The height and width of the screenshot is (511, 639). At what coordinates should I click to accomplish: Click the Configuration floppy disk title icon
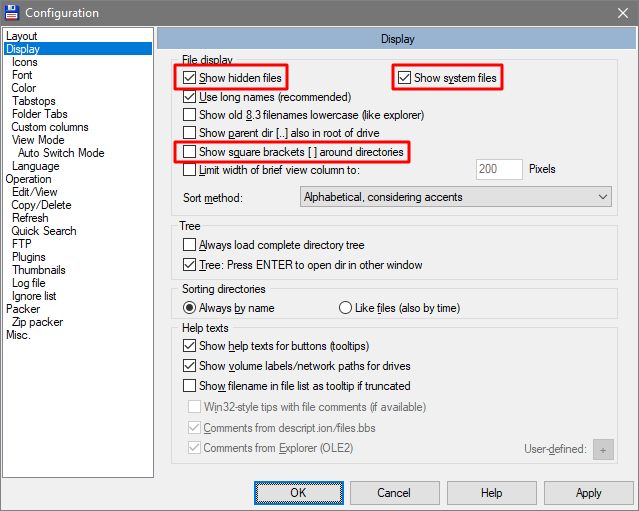pos(11,13)
